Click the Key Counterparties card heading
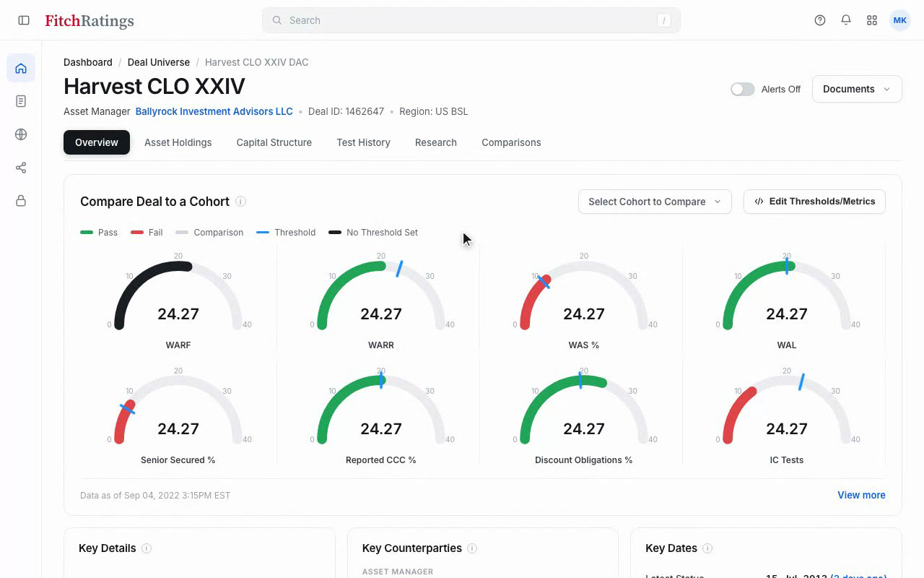 (x=412, y=548)
